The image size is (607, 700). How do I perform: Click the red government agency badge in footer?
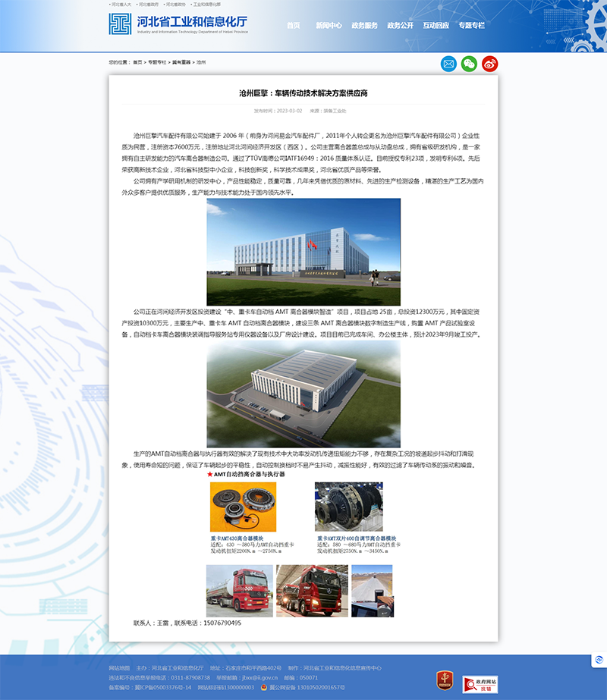click(x=445, y=680)
